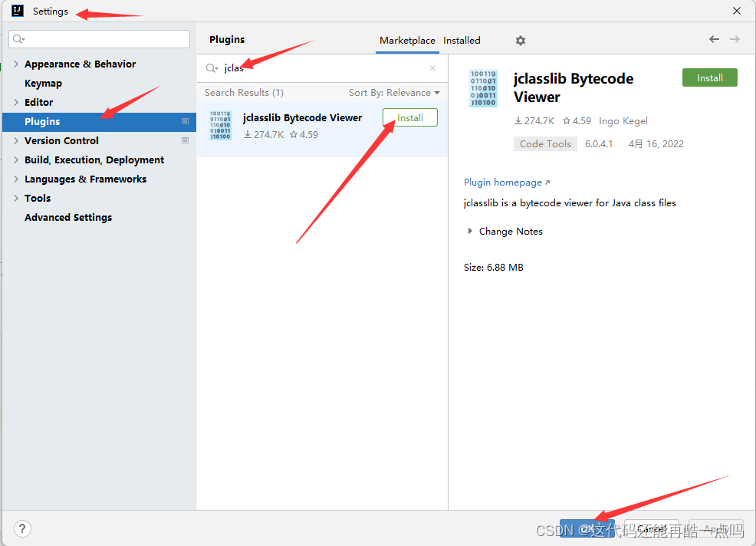Expand Appearance & Behavior settings
756x546 pixels.
[16, 64]
